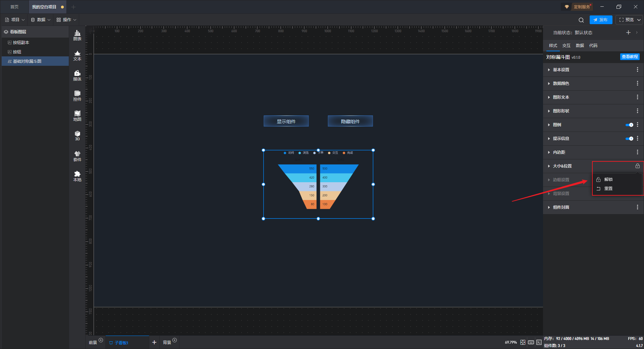Select the 按钮副本 layer
This screenshot has width=644, height=349.
(35, 42)
